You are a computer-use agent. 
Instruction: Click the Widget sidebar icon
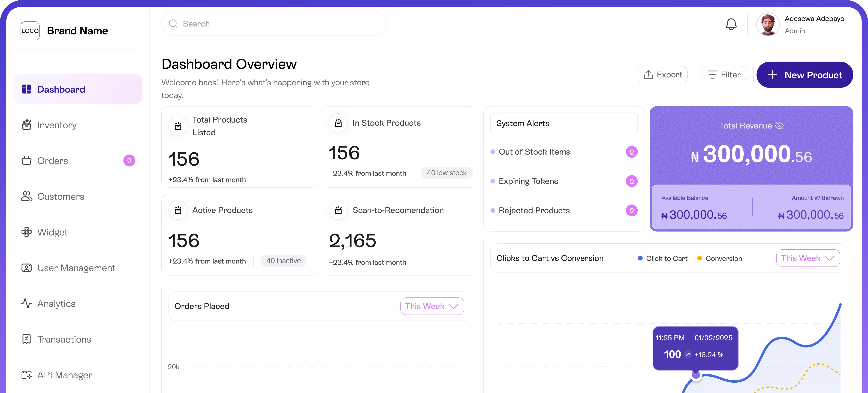coord(27,232)
